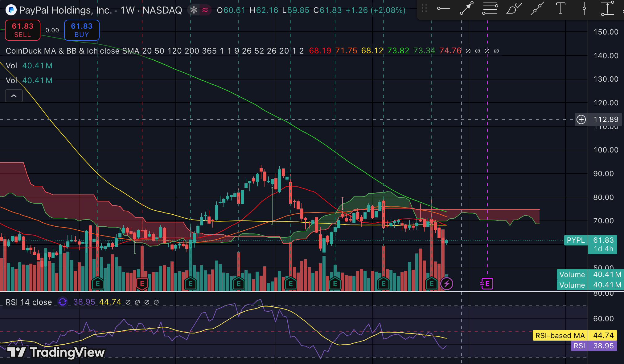Select the horizontal line drawing tool
This screenshot has height=364, width=624.
click(443, 8)
